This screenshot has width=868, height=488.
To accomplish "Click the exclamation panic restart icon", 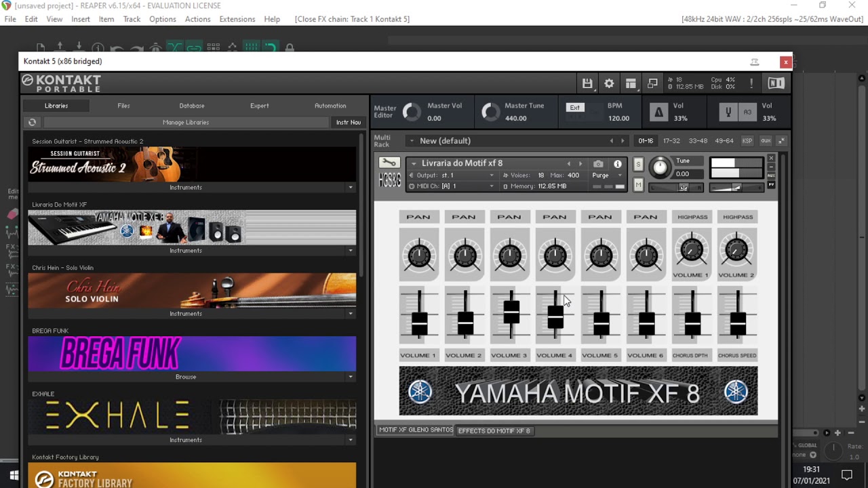I will click(x=751, y=83).
